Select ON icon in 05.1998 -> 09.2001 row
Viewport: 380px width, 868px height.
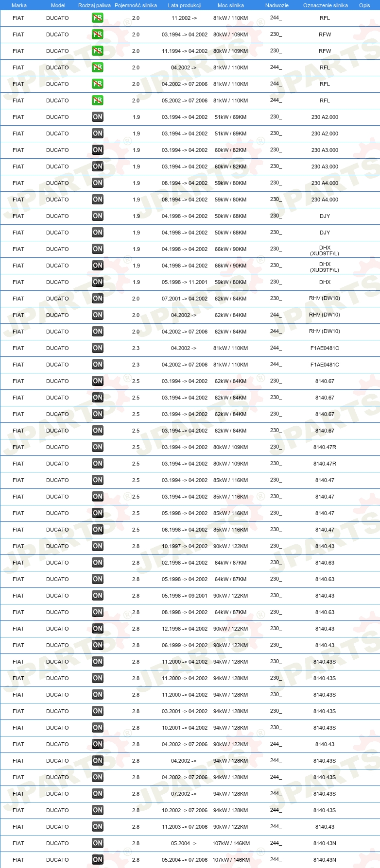(x=98, y=596)
